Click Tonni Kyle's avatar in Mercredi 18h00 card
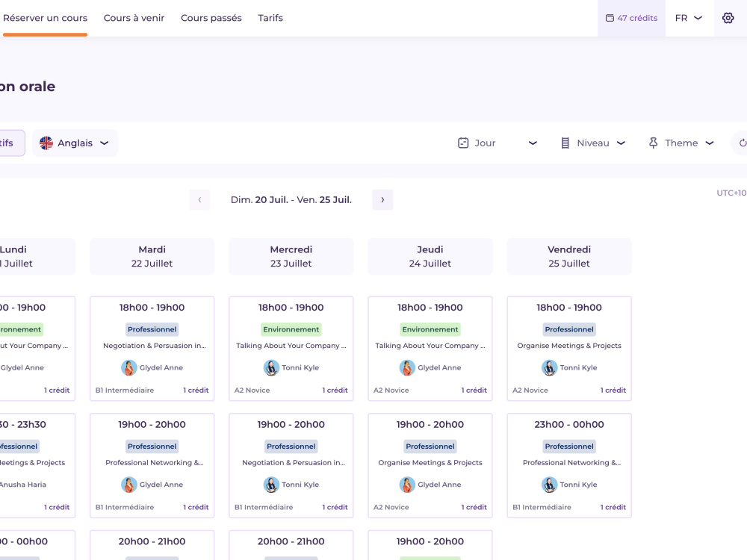 [x=271, y=367]
